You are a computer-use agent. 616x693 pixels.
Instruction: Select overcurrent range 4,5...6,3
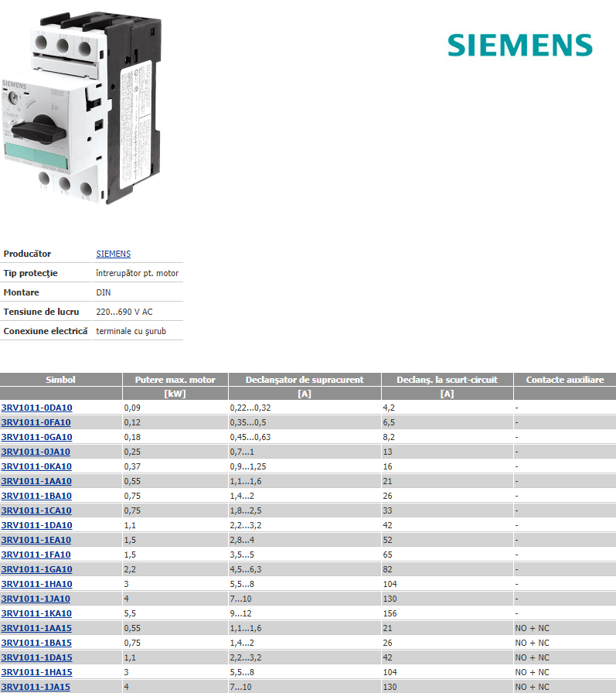coord(246,569)
